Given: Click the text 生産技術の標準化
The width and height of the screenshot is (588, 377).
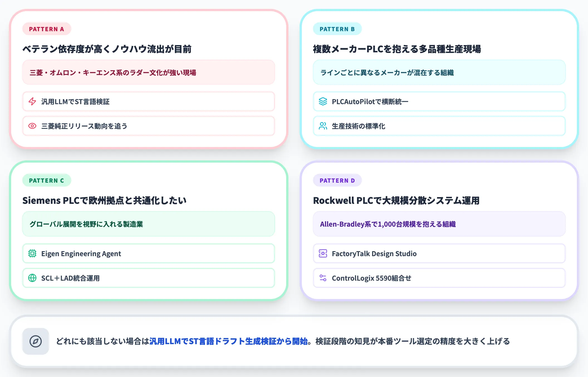Looking at the screenshot, I should click(x=359, y=126).
